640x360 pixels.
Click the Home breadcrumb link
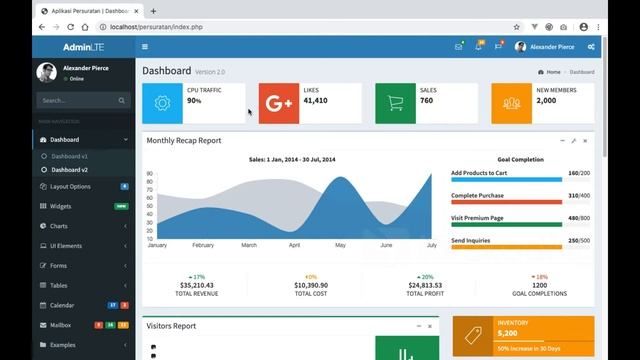[x=549, y=72]
